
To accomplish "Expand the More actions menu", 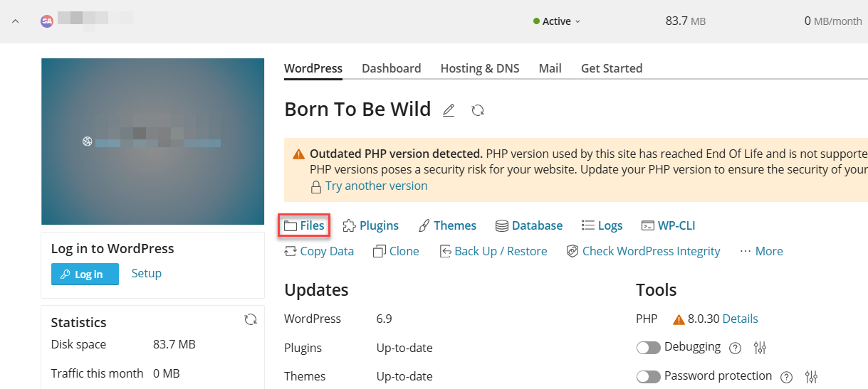I will click(x=761, y=251).
